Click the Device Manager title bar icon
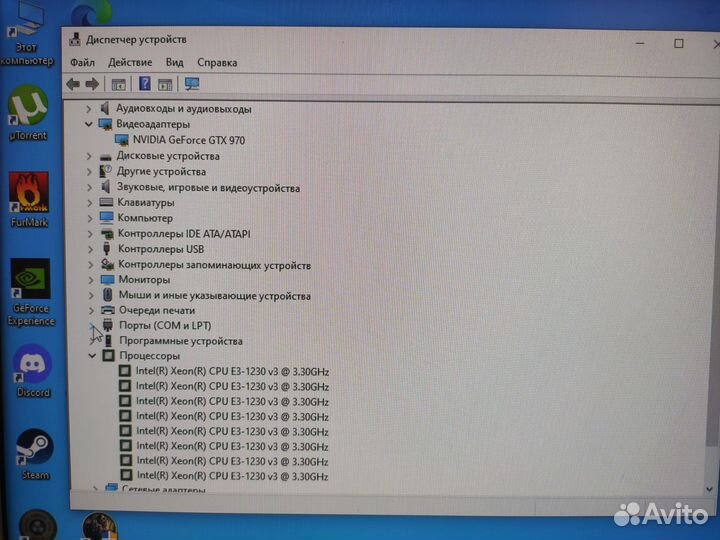The width and height of the screenshot is (720, 540). [x=75, y=39]
